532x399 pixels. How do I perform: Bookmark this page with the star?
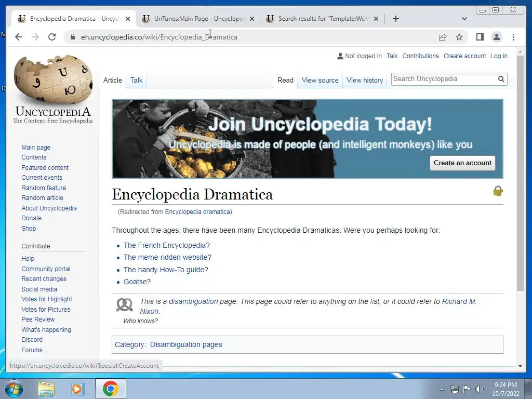coord(459,37)
